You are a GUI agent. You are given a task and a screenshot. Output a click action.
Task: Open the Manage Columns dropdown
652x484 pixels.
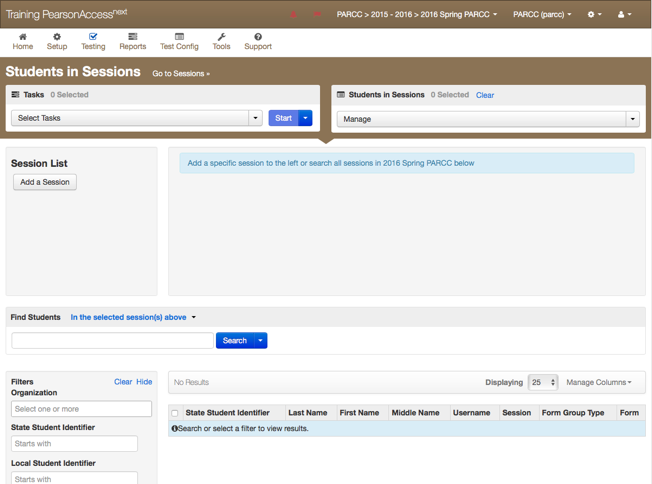coord(598,382)
